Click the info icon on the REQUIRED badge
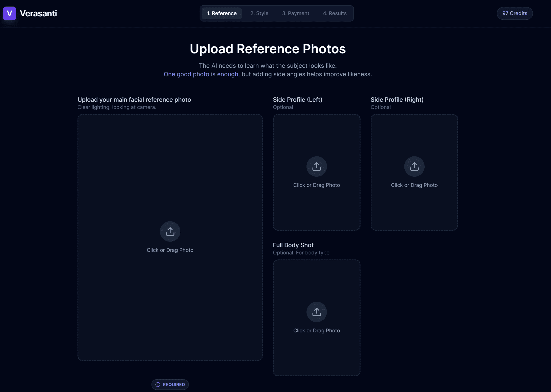This screenshot has height=392, width=551. point(158,384)
